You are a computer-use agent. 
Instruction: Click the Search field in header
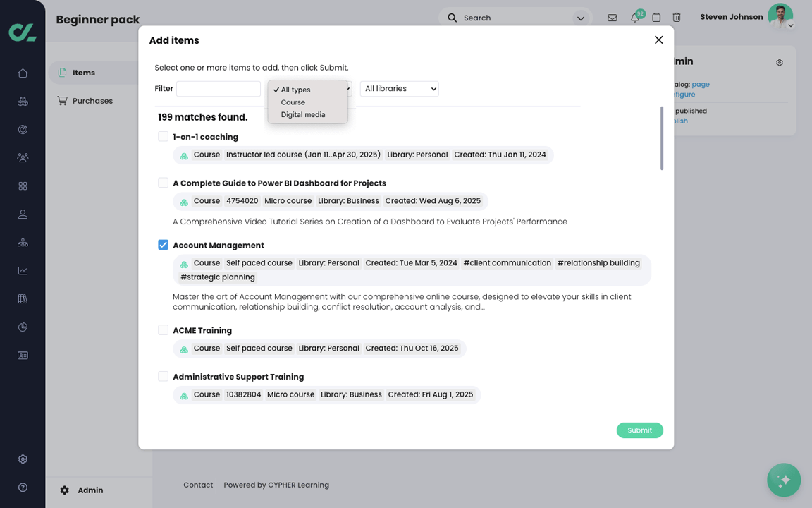tap(515, 18)
